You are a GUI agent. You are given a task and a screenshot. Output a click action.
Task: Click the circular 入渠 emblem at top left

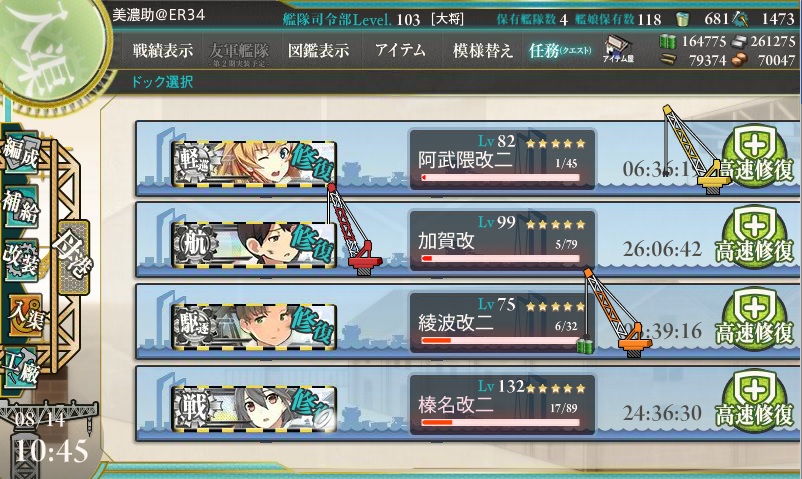click(x=50, y=50)
